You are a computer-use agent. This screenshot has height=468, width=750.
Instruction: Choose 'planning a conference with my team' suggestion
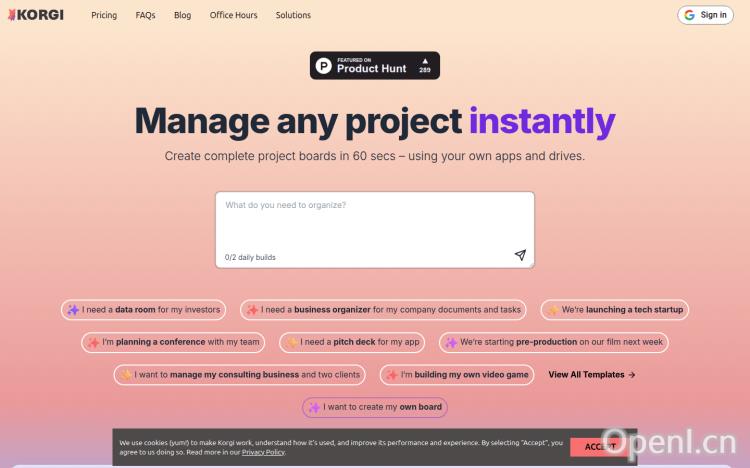click(174, 342)
